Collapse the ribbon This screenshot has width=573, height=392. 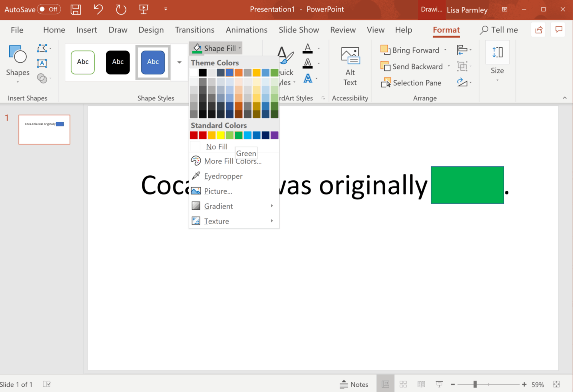point(565,98)
